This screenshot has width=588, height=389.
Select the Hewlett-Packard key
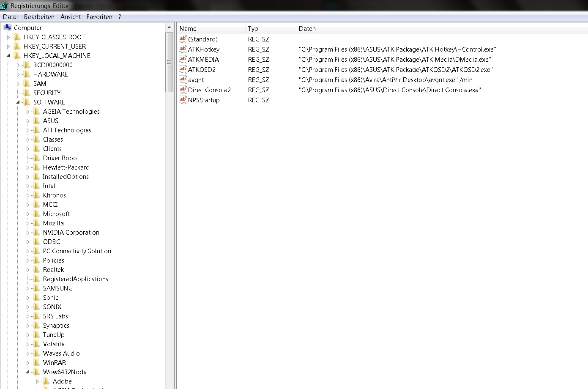66,167
